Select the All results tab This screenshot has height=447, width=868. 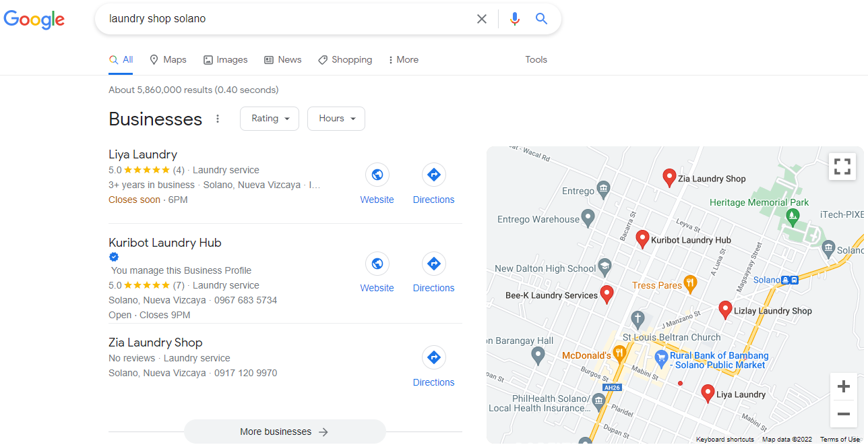tap(121, 60)
